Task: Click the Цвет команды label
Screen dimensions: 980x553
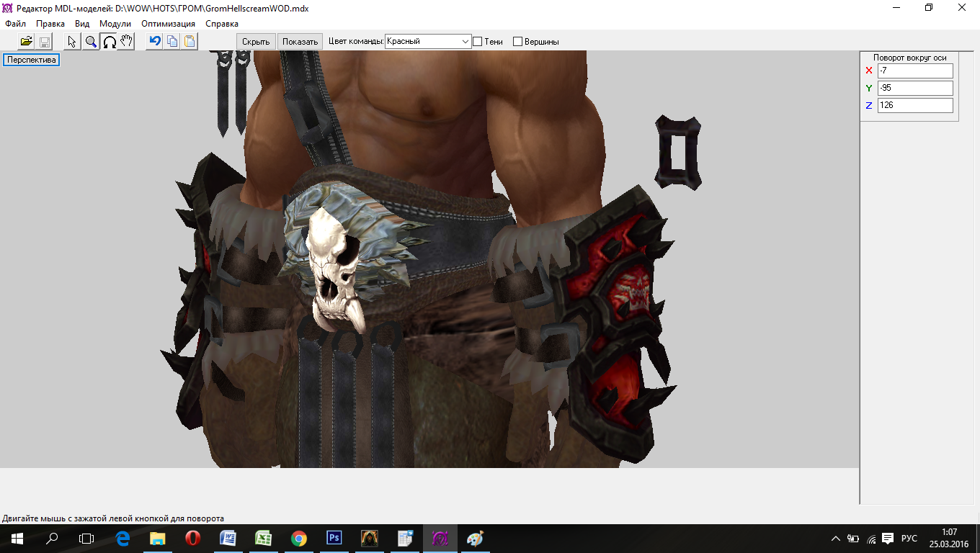Action: [356, 42]
